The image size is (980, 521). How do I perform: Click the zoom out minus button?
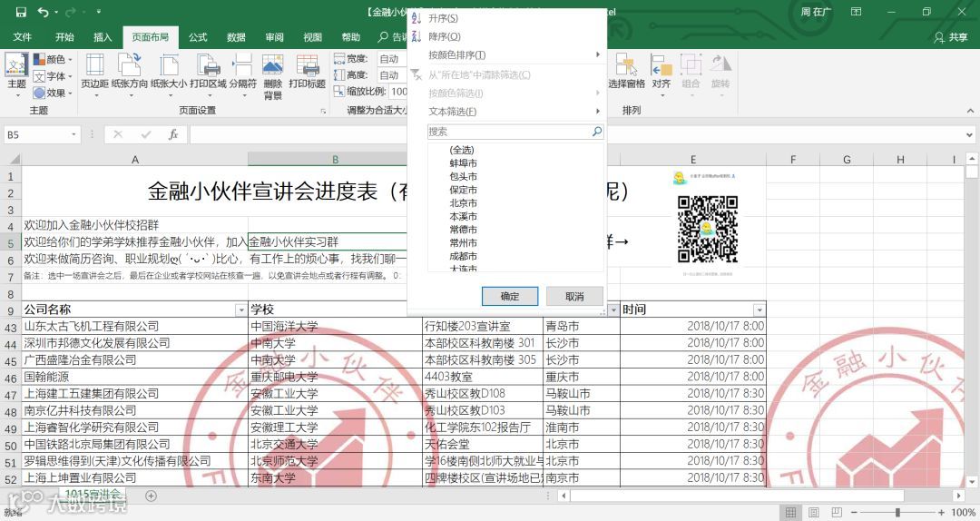point(855,512)
